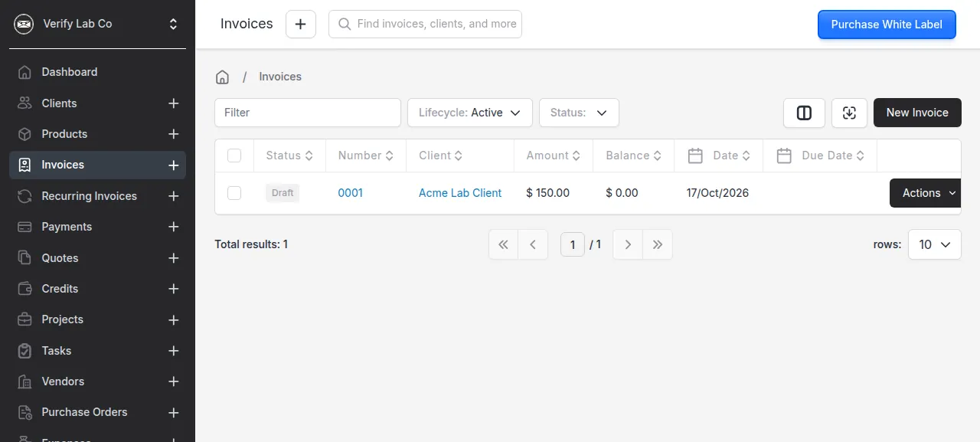
Task: Add a credit using the sidebar plus icon
Action: tap(174, 289)
